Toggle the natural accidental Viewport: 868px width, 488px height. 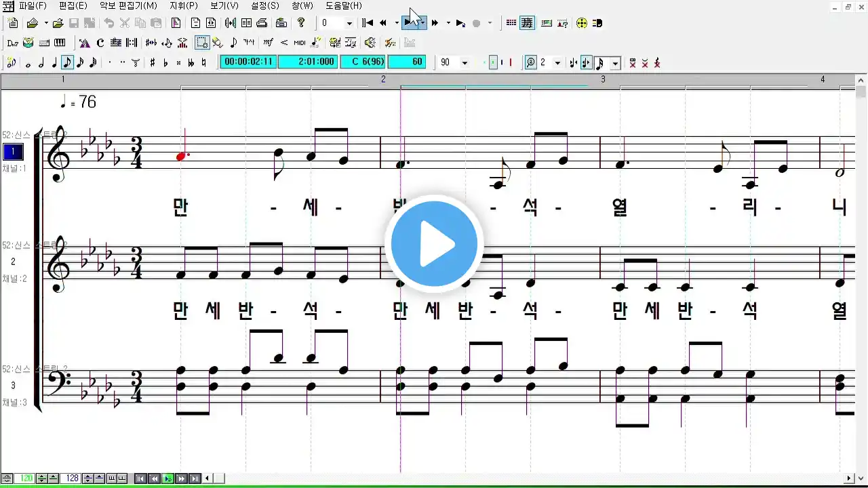tap(203, 63)
